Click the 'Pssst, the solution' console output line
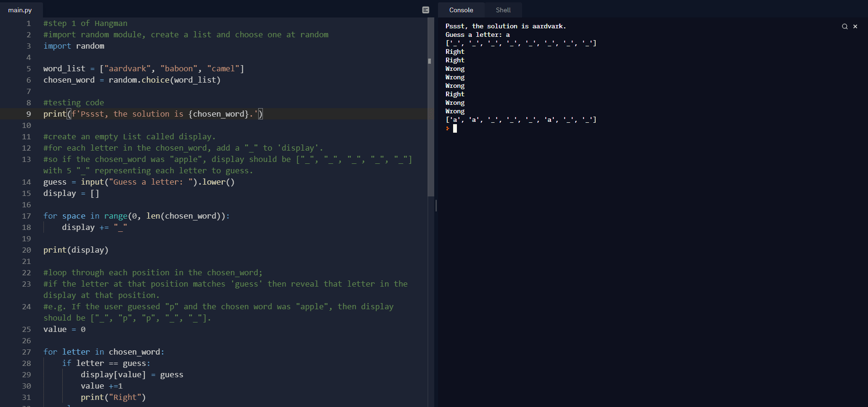This screenshot has height=407, width=868. (505, 26)
